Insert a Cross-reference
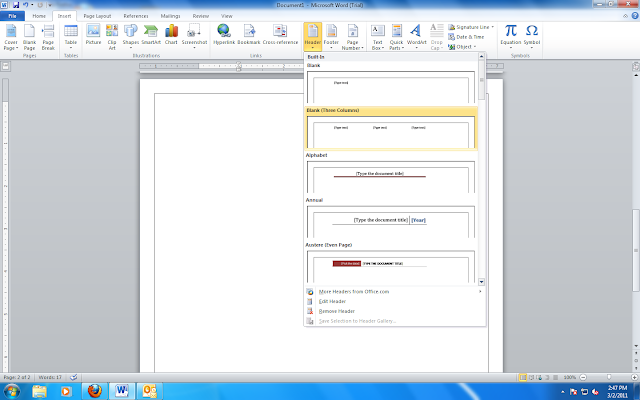 click(x=280, y=37)
